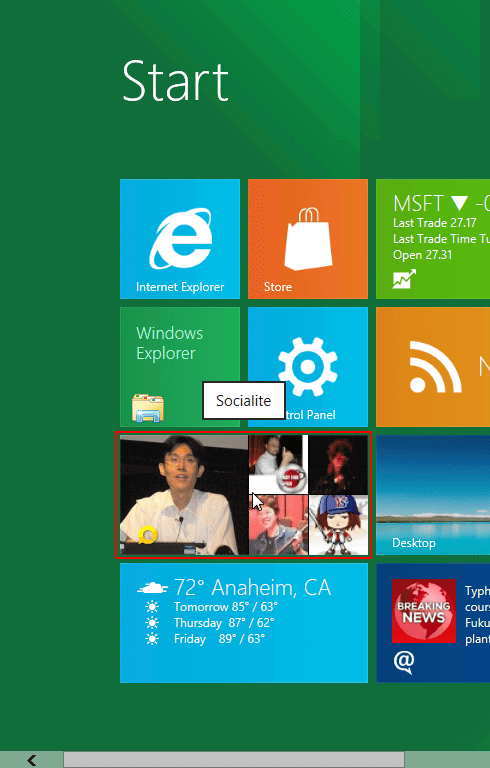490x768 pixels.
Task: Click the horizontal scrollbar thumb
Action: pyautogui.click(x=234, y=760)
